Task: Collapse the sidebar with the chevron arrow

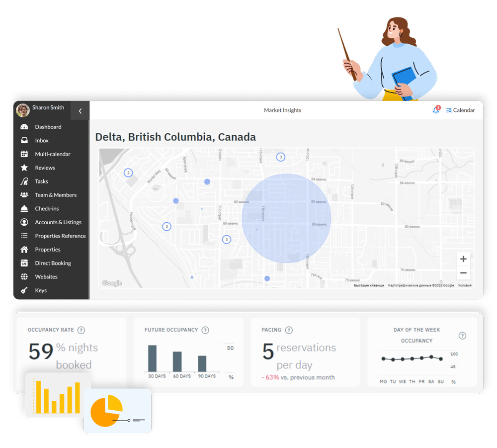Action: pyautogui.click(x=80, y=111)
